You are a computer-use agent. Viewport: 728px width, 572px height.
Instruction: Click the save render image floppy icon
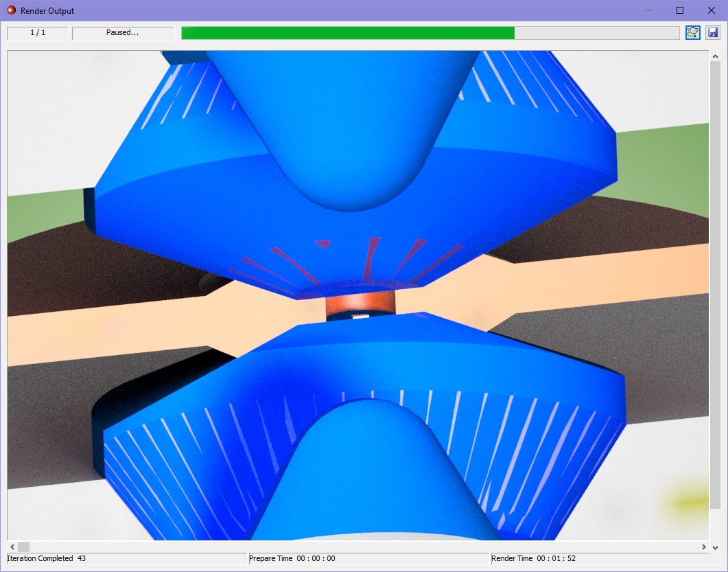tap(712, 32)
